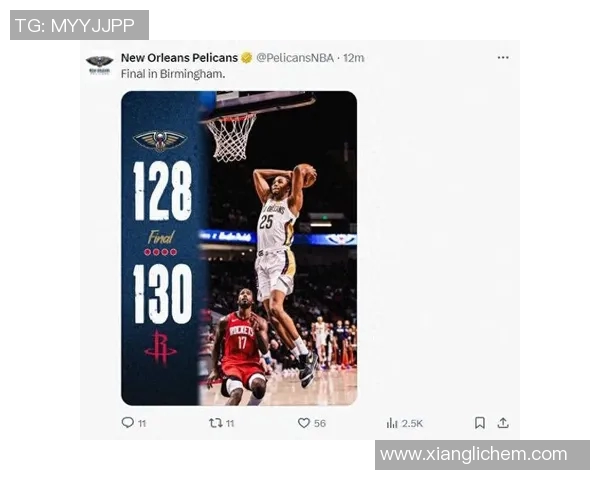Click the 130 Rockets score graphic
Viewport: 600px width, 480px height.
point(162,294)
